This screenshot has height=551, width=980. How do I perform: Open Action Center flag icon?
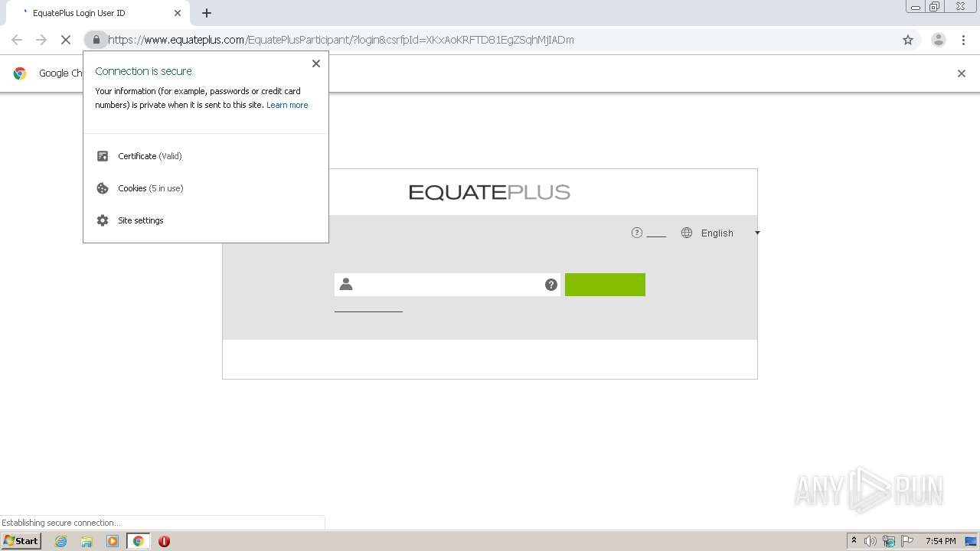click(907, 541)
